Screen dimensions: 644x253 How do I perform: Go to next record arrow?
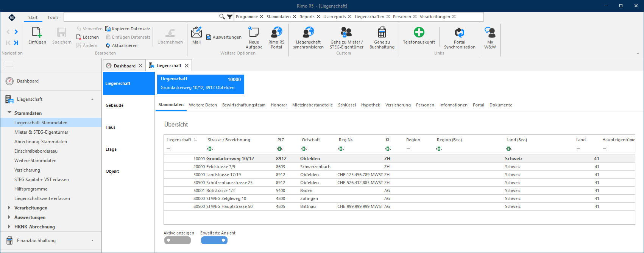coord(16,32)
